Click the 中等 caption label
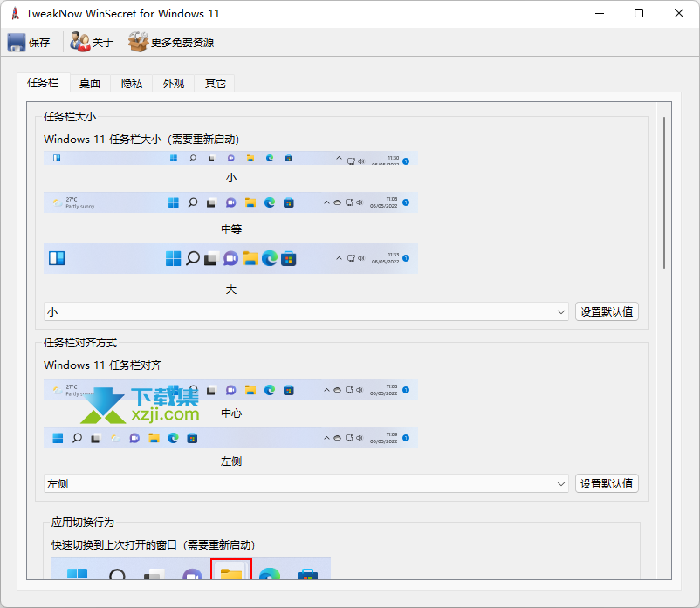The height and width of the screenshot is (608, 700). (231, 229)
